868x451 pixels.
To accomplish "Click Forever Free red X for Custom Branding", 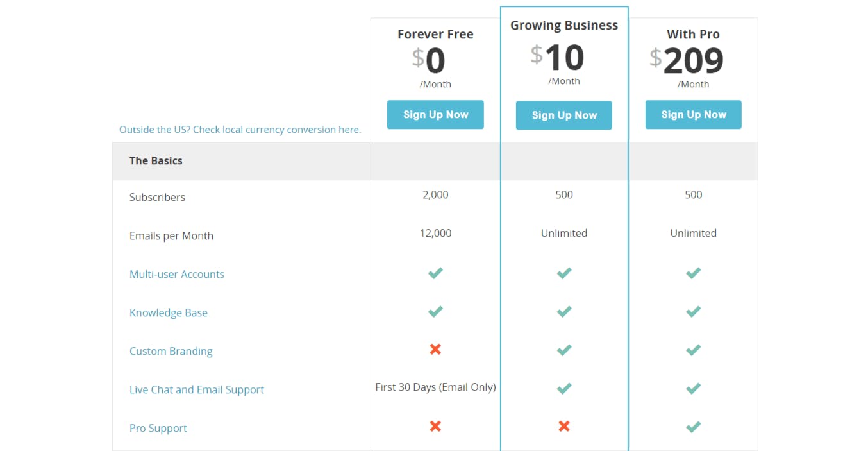I will pyautogui.click(x=435, y=350).
